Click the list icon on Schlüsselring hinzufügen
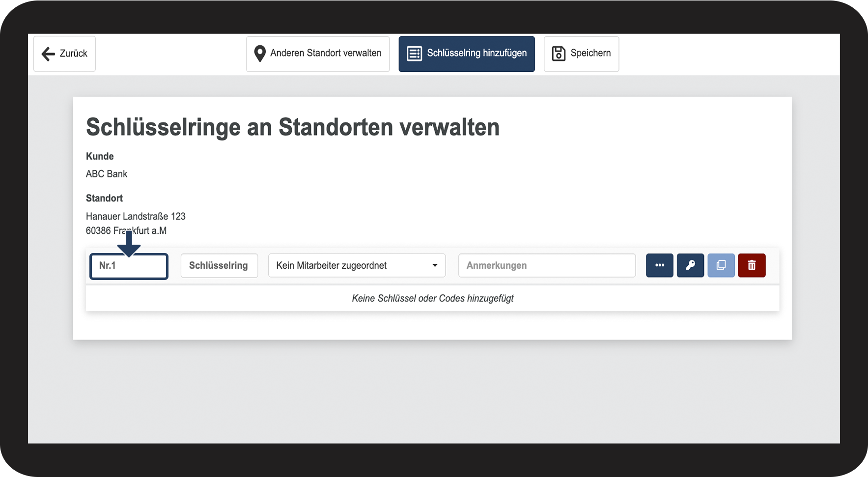Image resolution: width=868 pixels, height=477 pixels. pyautogui.click(x=414, y=54)
